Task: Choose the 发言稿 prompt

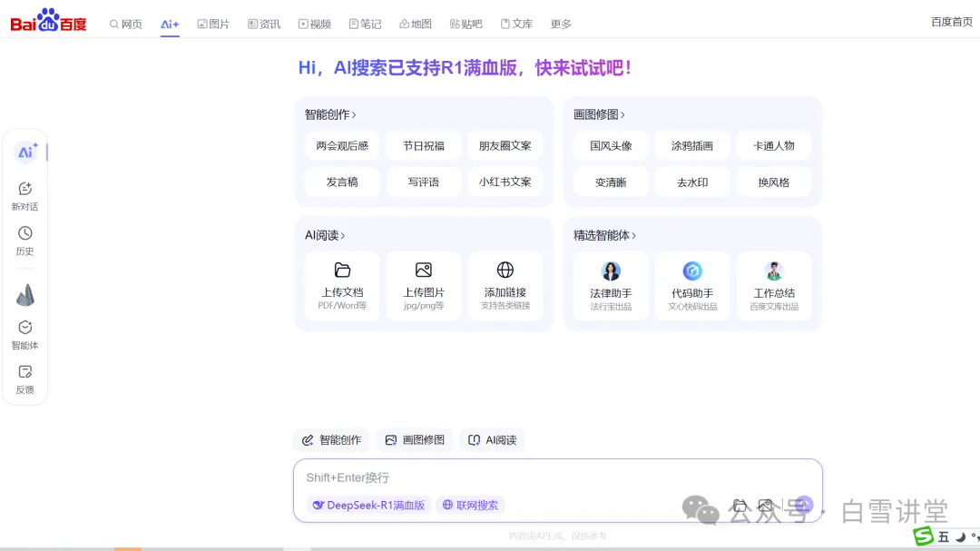Action: click(342, 182)
